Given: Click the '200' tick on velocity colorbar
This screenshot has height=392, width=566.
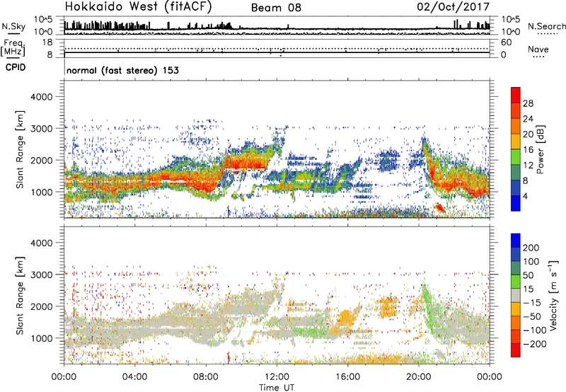Looking at the screenshot, I should (x=531, y=248).
